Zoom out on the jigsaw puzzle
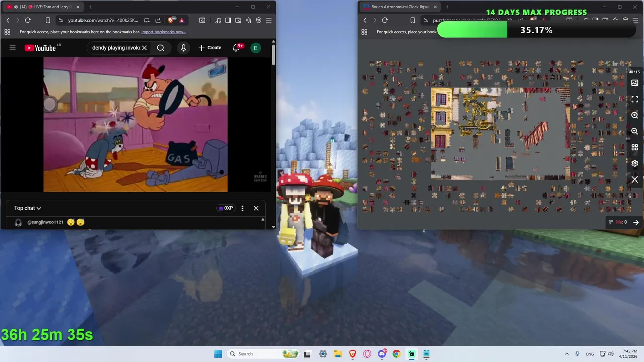 635,131
